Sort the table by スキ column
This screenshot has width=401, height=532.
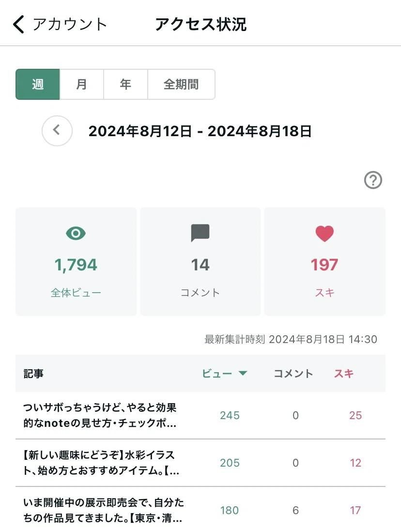pos(344,374)
